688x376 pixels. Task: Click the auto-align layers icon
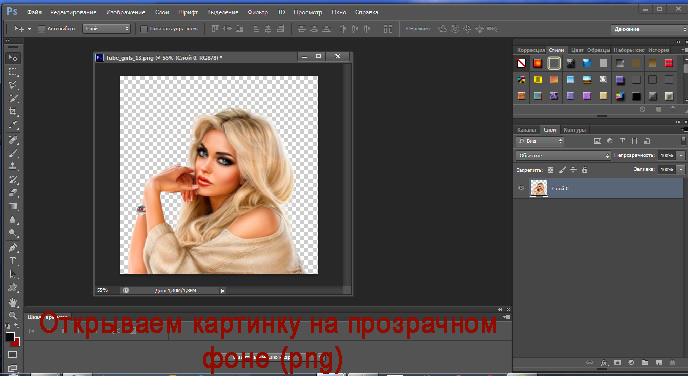(x=387, y=29)
